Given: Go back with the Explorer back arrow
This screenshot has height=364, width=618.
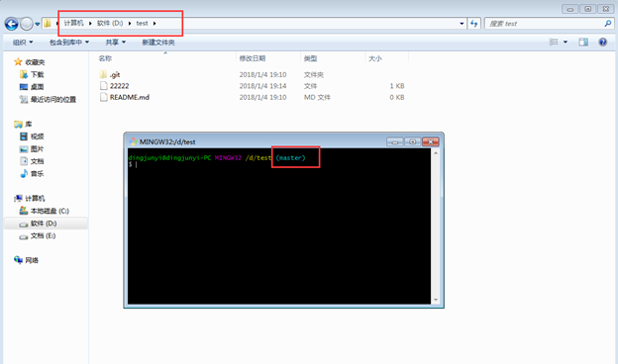Looking at the screenshot, I should point(12,24).
